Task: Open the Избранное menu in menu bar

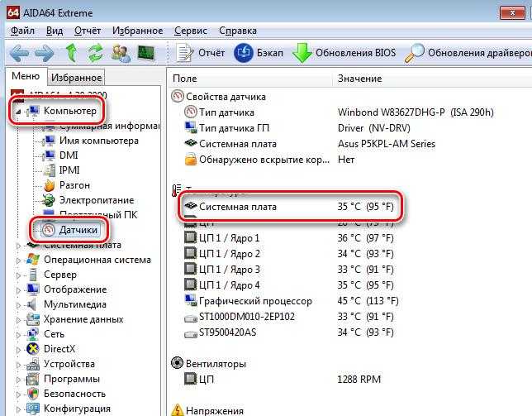Action: tap(137, 31)
